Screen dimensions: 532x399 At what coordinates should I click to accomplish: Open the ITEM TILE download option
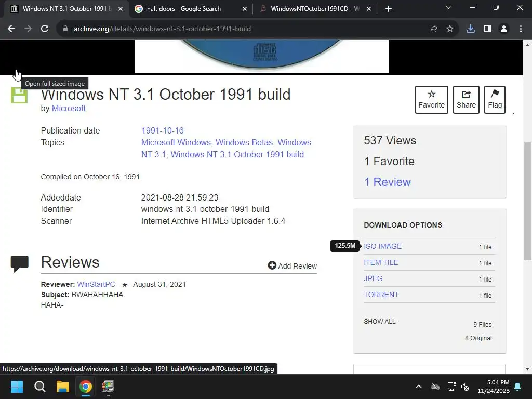[x=381, y=262]
